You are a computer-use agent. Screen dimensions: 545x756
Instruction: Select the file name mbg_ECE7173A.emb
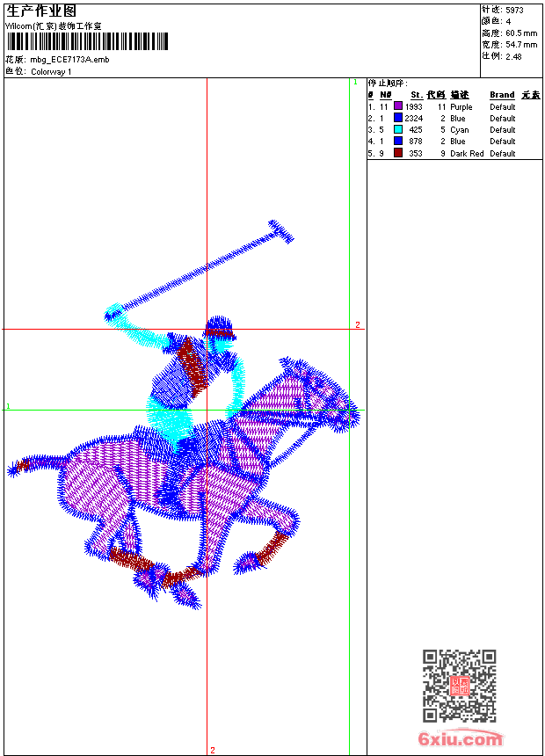pos(70,60)
